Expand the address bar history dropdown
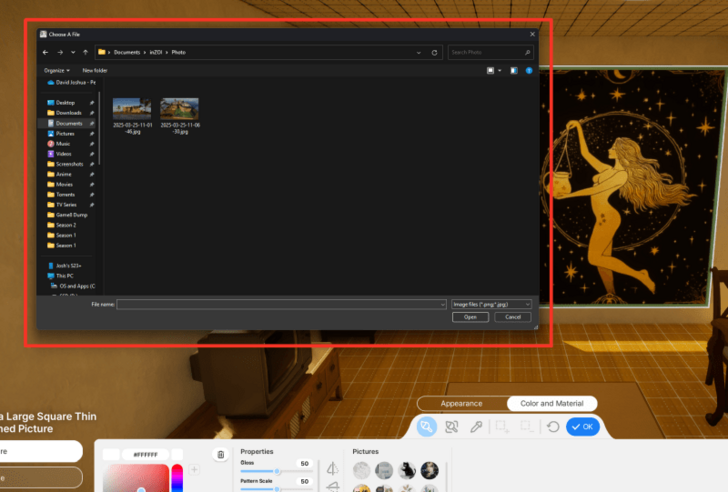The width and height of the screenshot is (728, 492). 419,53
